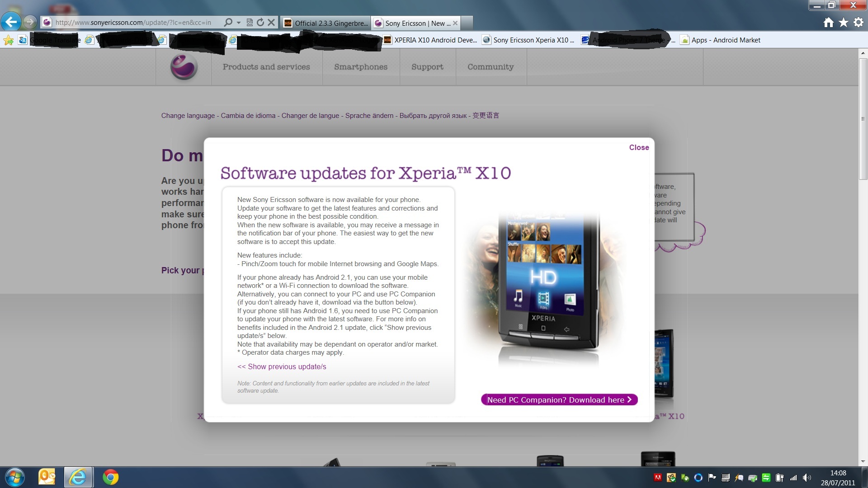Click Internet Explorer taskbar icon

(78, 477)
